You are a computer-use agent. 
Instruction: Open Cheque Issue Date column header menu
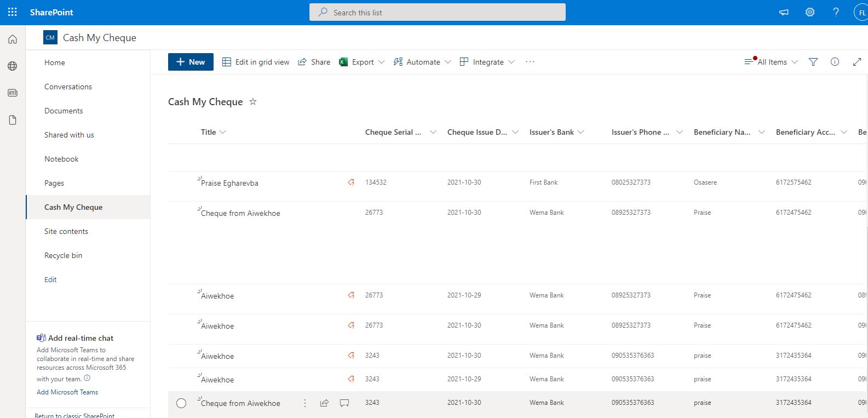(x=483, y=132)
